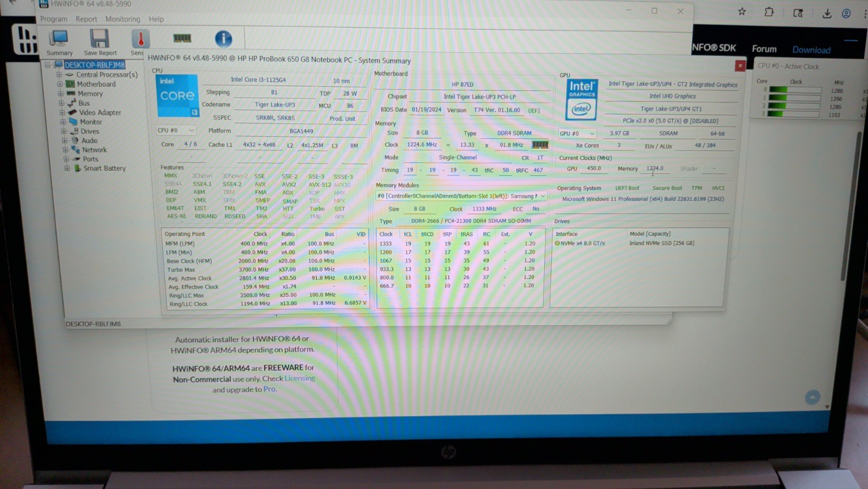
Task: Click the memory module icon next to 91.8 MHz
Action: coord(540,145)
